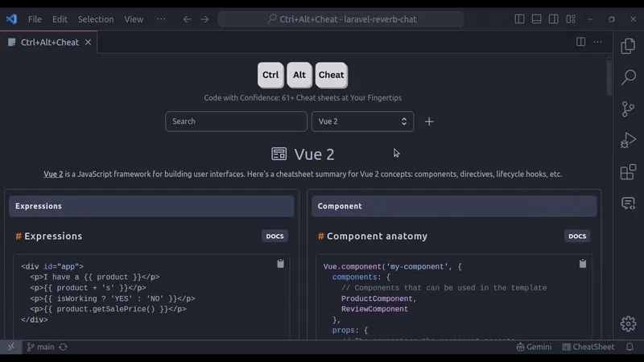Open the Manage settings gear
The width and height of the screenshot is (644, 362).
pyautogui.click(x=628, y=324)
